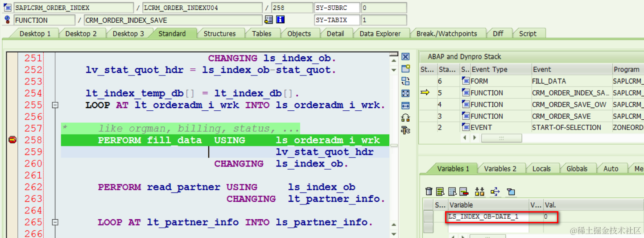Switch to the Desktop 1 tab
This screenshot has width=644, height=238.
(x=35, y=33)
